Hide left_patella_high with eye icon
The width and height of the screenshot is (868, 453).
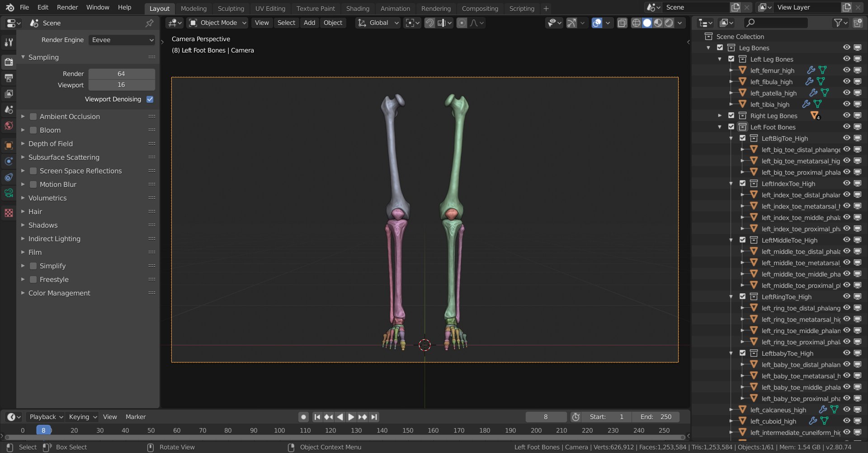(847, 93)
